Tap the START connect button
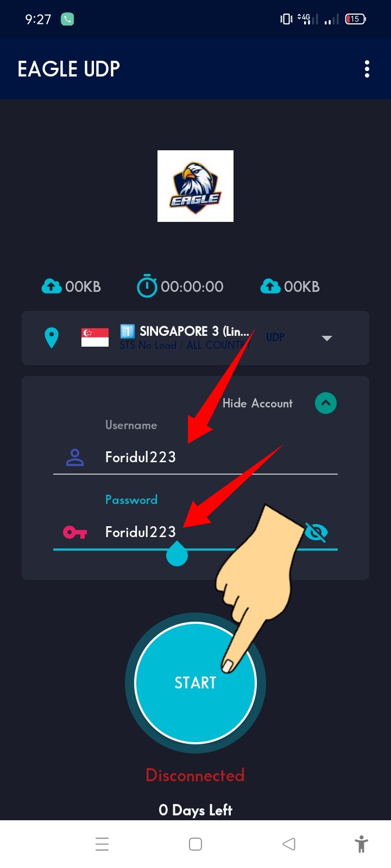The width and height of the screenshot is (391, 868). click(195, 682)
